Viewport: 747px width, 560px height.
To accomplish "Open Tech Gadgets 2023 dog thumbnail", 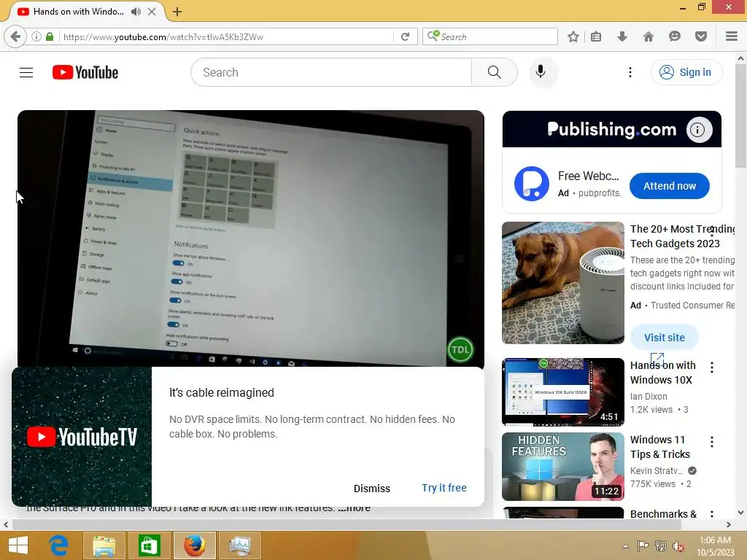I will coord(562,283).
